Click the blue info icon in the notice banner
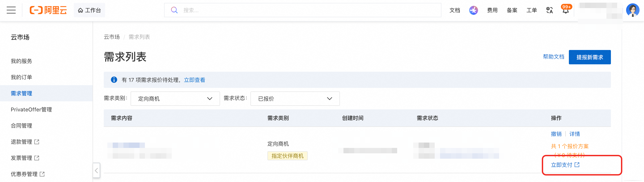The height and width of the screenshot is (182, 644). 114,80
